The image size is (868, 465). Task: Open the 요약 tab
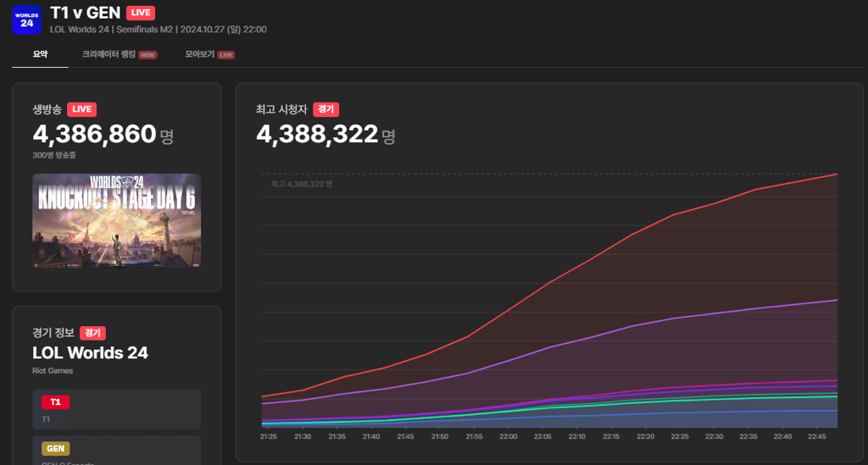(40, 54)
